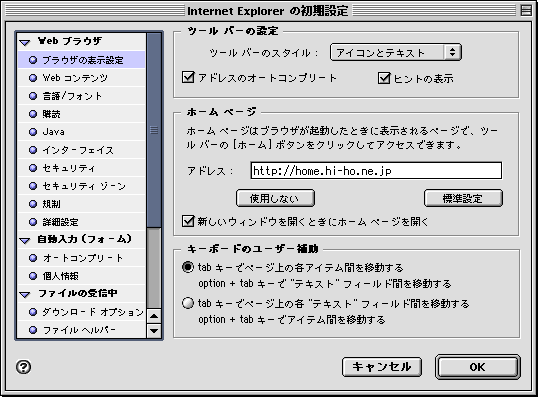
Task: Click the bullet icon beside Java
Action: (x=33, y=132)
